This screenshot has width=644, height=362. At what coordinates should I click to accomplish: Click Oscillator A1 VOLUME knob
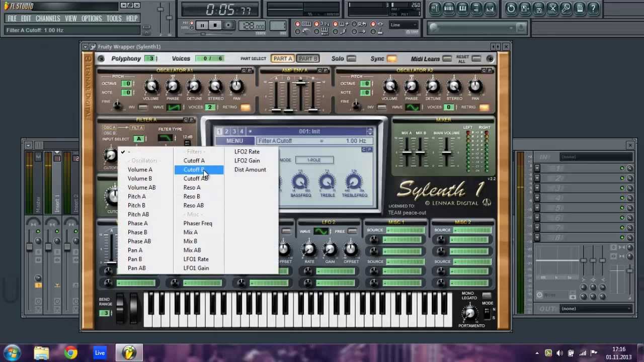point(151,86)
